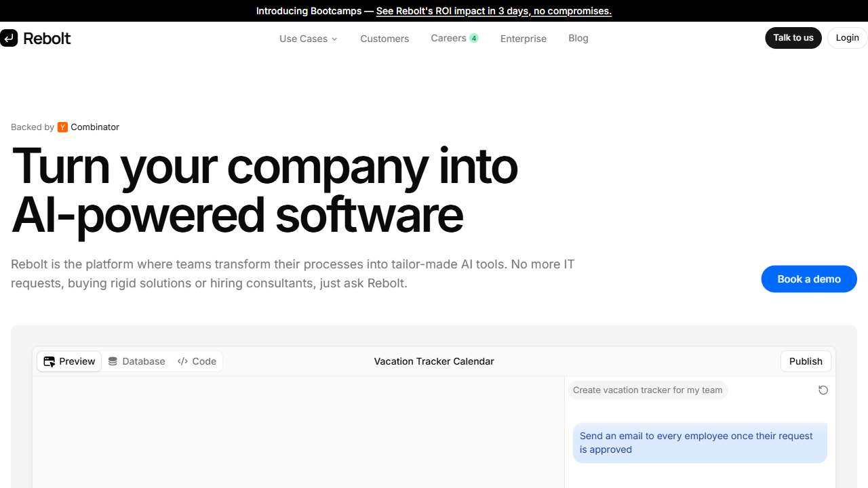
Task: Click the Rebolt logo icon
Action: (x=9, y=38)
